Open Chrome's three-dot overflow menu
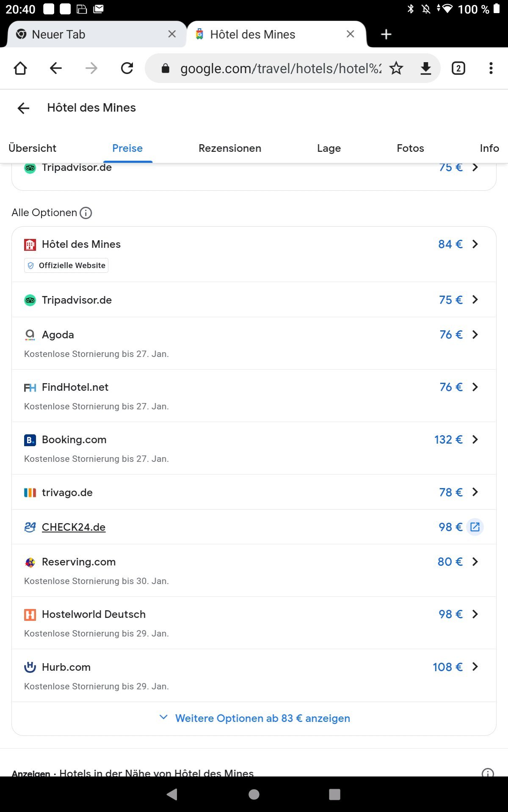This screenshot has width=508, height=812. [x=491, y=68]
